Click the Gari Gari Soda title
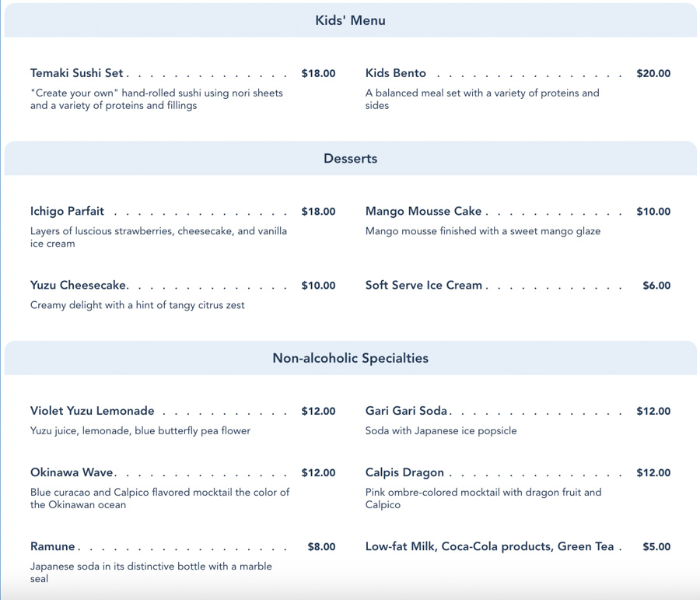The image size is (700, 600). pyautogui.click(x=407, y=411)
